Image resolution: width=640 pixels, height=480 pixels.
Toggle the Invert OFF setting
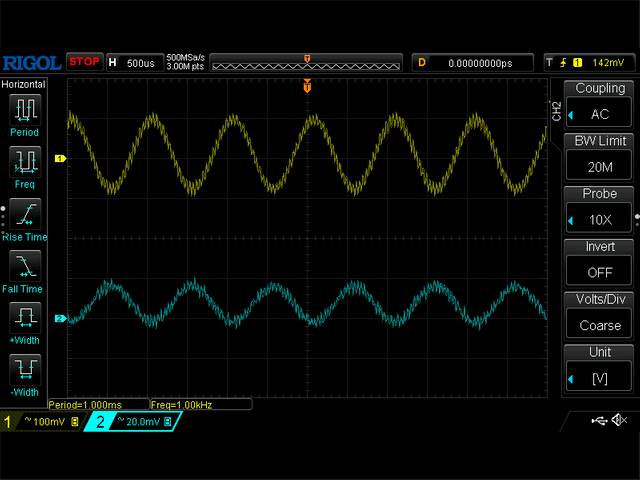600,262
